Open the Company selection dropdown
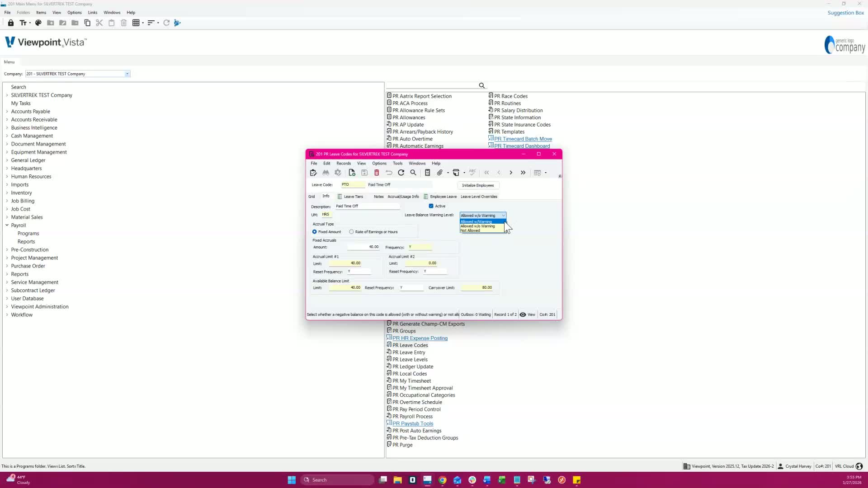868x488 pixels. tap(127, 74)
